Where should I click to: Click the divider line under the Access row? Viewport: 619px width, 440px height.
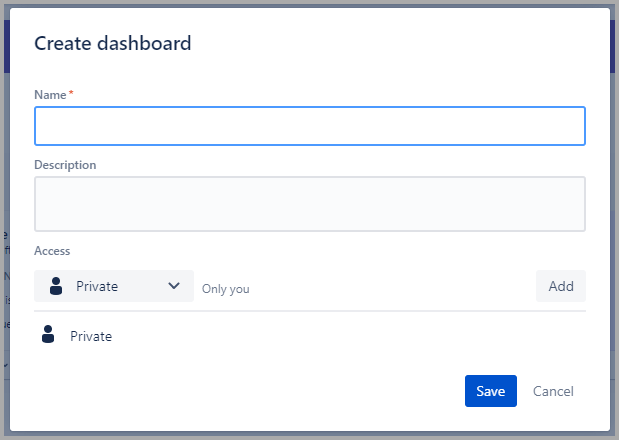[x=309, y=311]
